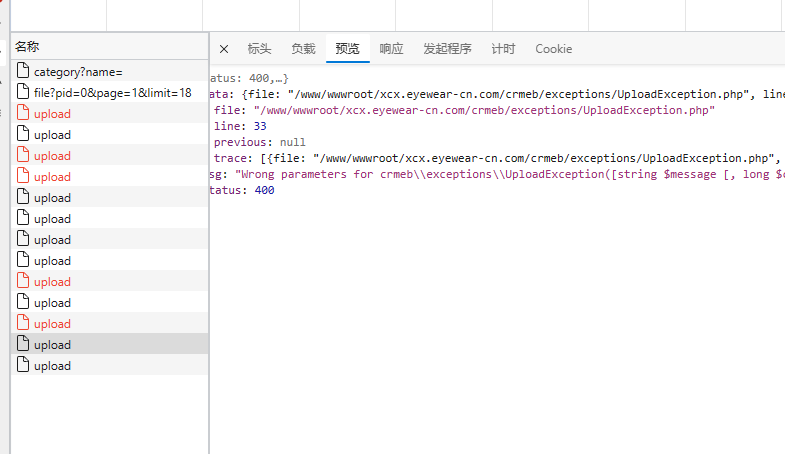
Task: Click the 'previous: null' property
Action: (259, 142)
